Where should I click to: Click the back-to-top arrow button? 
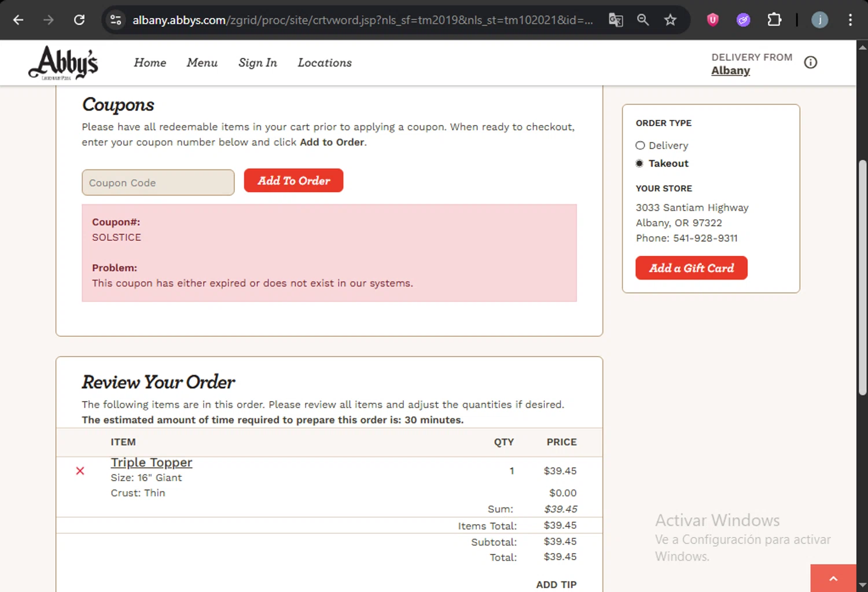pos(833,578)
